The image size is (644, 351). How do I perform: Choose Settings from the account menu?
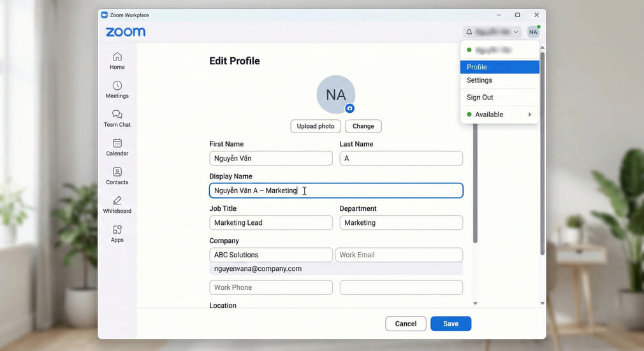499,80
